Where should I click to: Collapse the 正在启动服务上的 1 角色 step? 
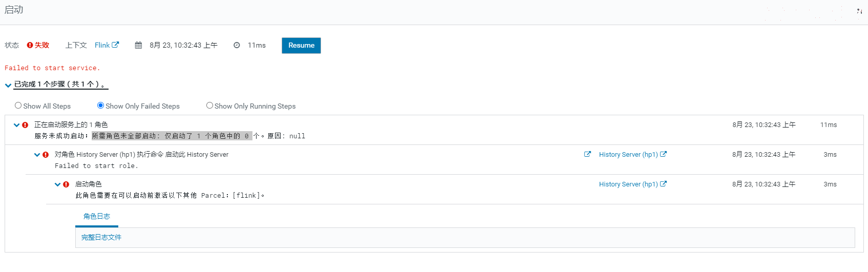tap(17, 125)
